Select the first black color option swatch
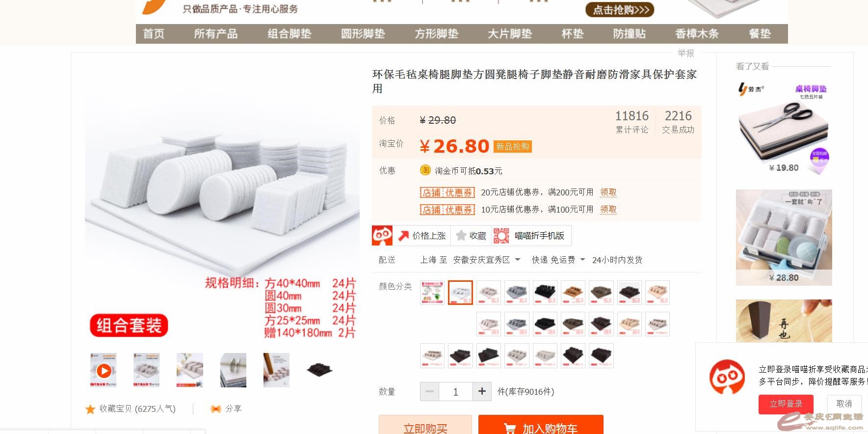 pos(546,293)
